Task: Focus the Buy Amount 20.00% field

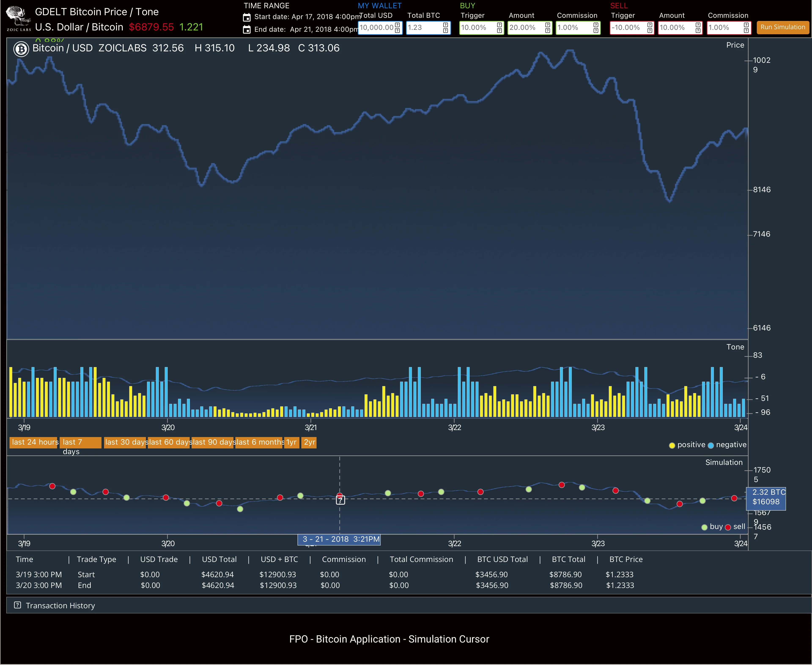Action: coord(530,28)
